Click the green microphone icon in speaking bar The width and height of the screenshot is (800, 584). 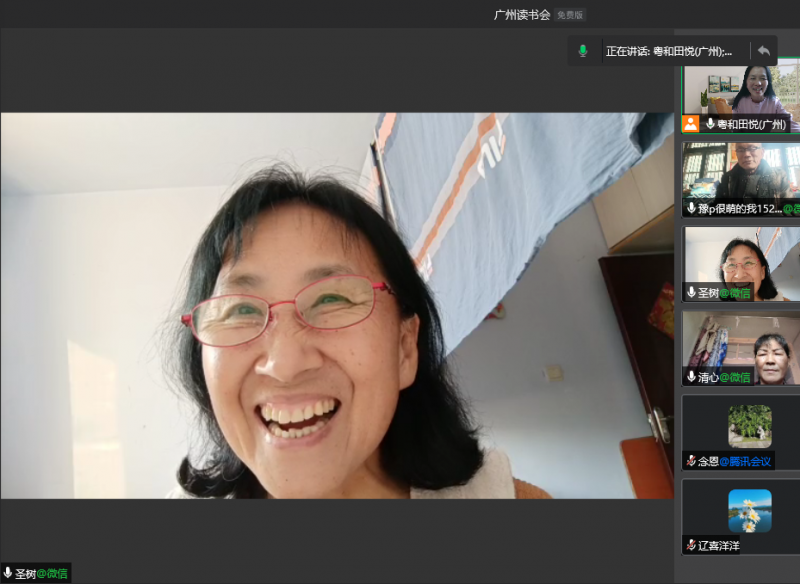point(583,51)
